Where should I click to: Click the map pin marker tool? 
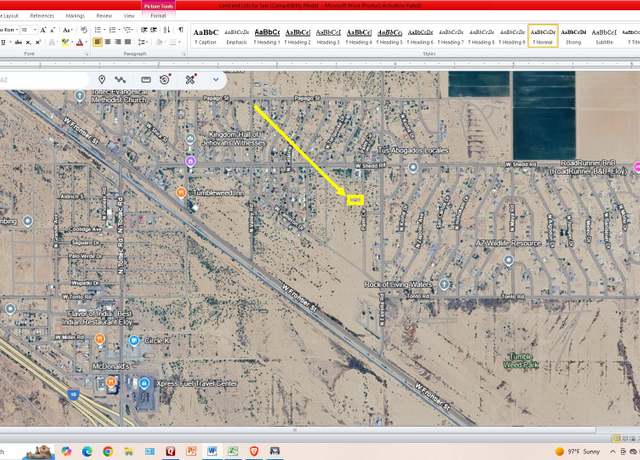click(102, 80)
